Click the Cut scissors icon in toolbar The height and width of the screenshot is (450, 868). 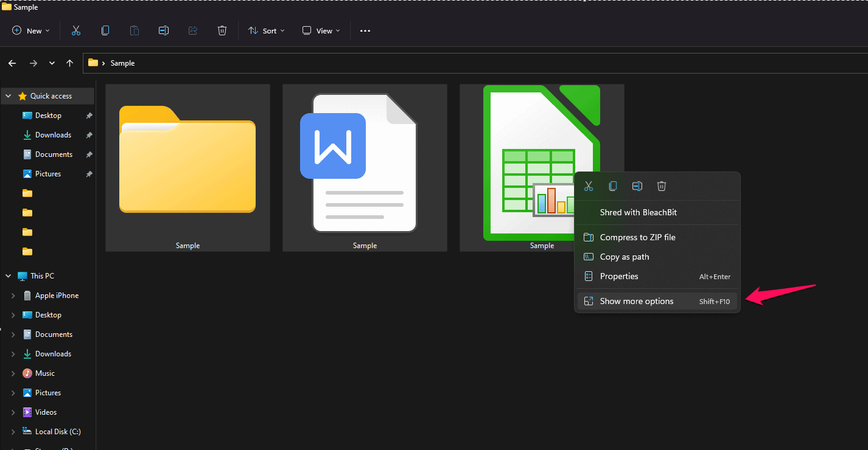76,30
